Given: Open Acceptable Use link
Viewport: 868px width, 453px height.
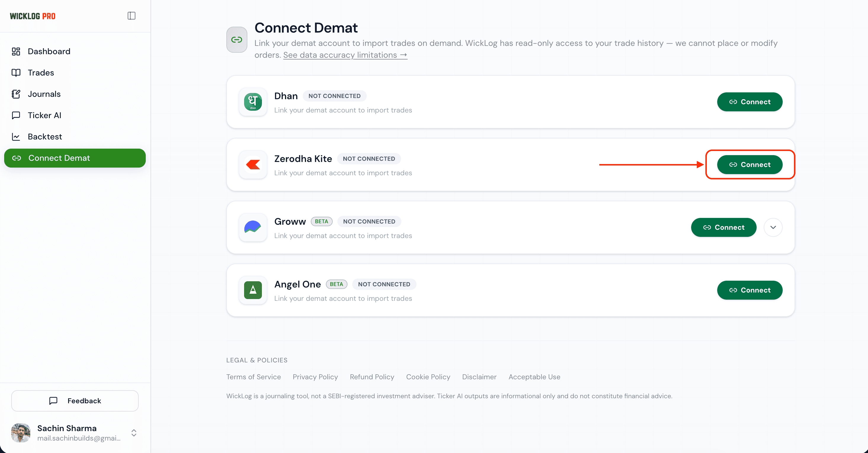Looking at the screenshot, I should (x=534, y=377).
